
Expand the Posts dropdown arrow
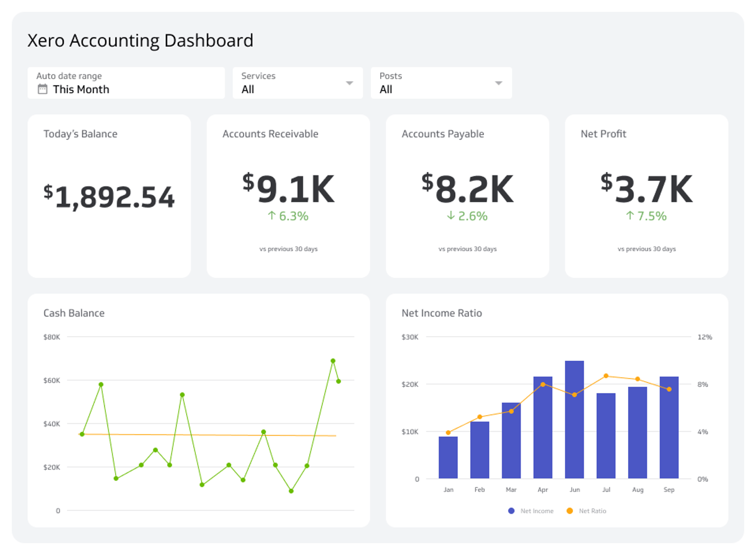point(499,83)
